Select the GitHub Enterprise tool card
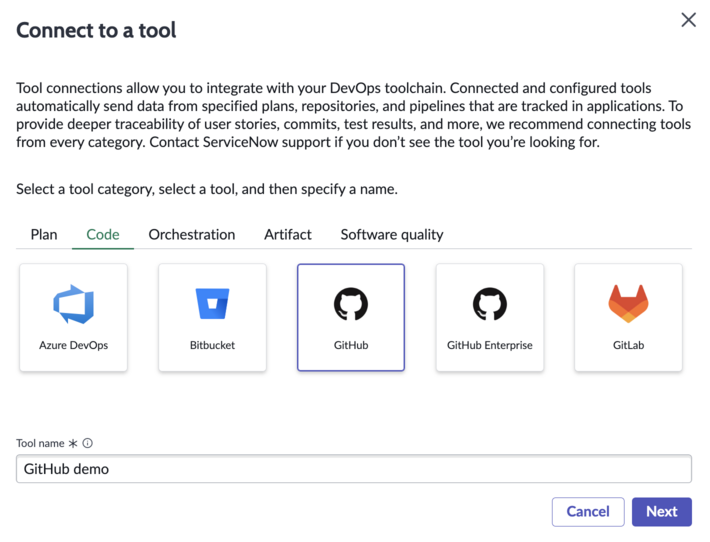Viewport: 710px width, 542px height. [490, 317]
